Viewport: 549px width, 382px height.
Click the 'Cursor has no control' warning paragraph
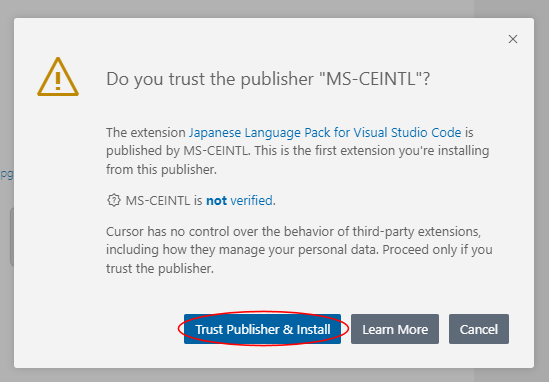pyautogui.click(x=299, y=250)
